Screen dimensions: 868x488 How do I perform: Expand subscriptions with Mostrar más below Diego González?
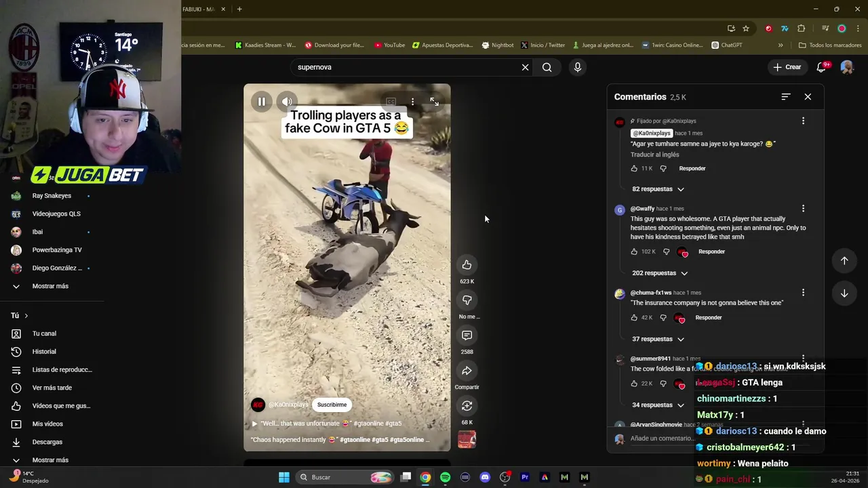(x=50, y=286)
